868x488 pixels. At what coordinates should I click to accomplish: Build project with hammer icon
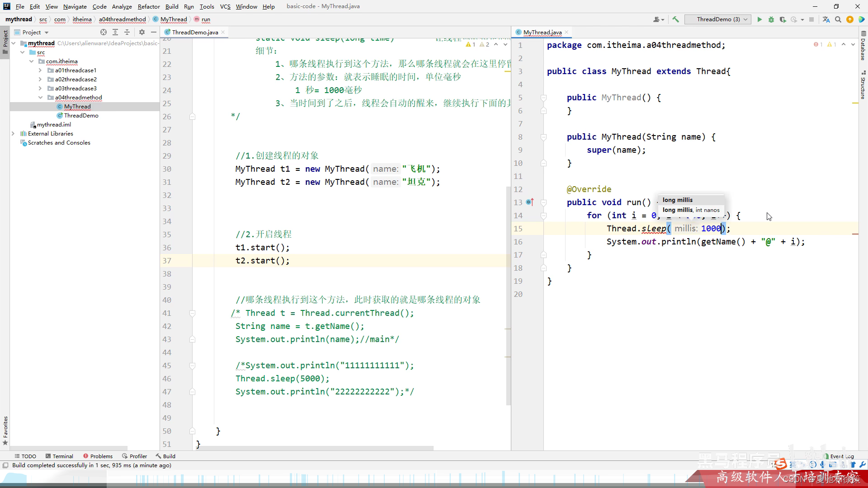676,19
